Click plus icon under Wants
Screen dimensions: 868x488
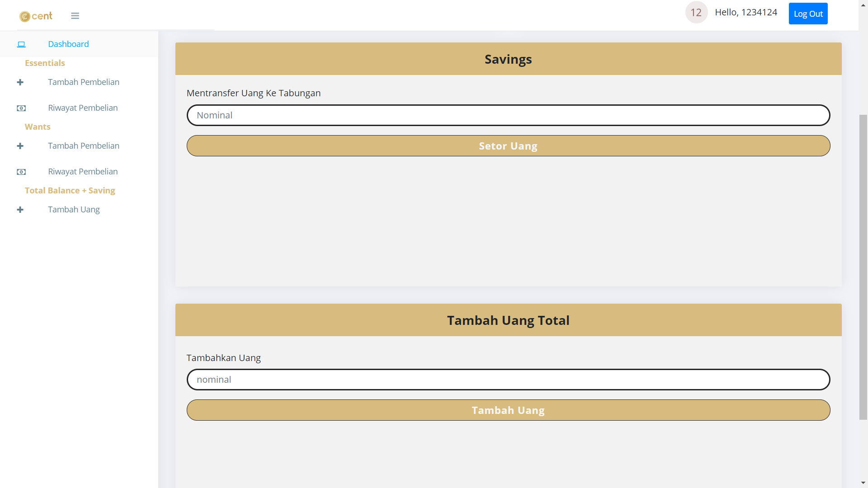pyautogui.click(x=20, y=146)
